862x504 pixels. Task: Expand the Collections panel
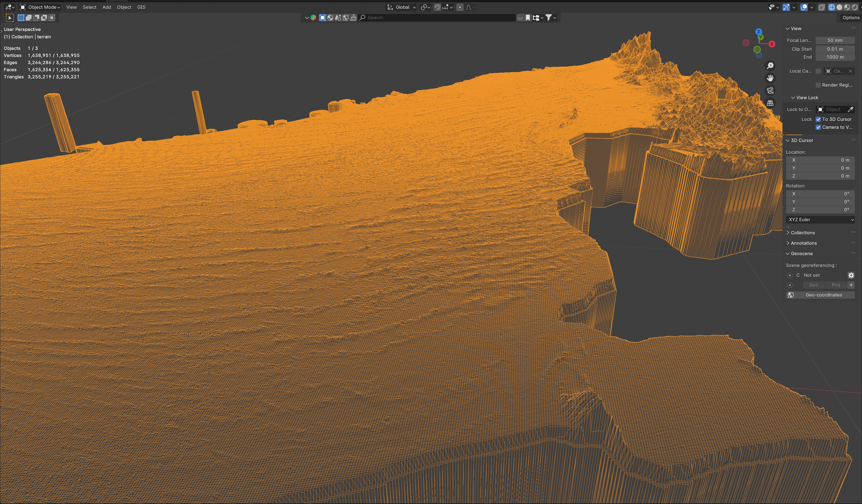[x=803, y=232]
